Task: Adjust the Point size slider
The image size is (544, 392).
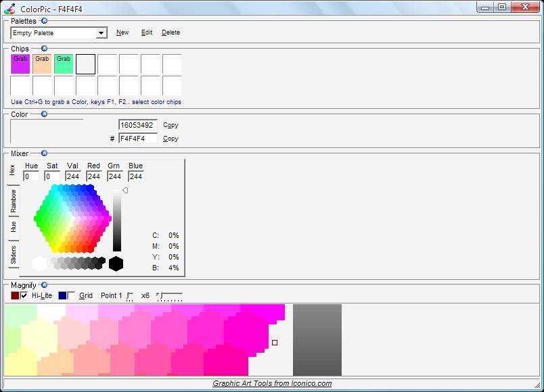Action: 130,296
